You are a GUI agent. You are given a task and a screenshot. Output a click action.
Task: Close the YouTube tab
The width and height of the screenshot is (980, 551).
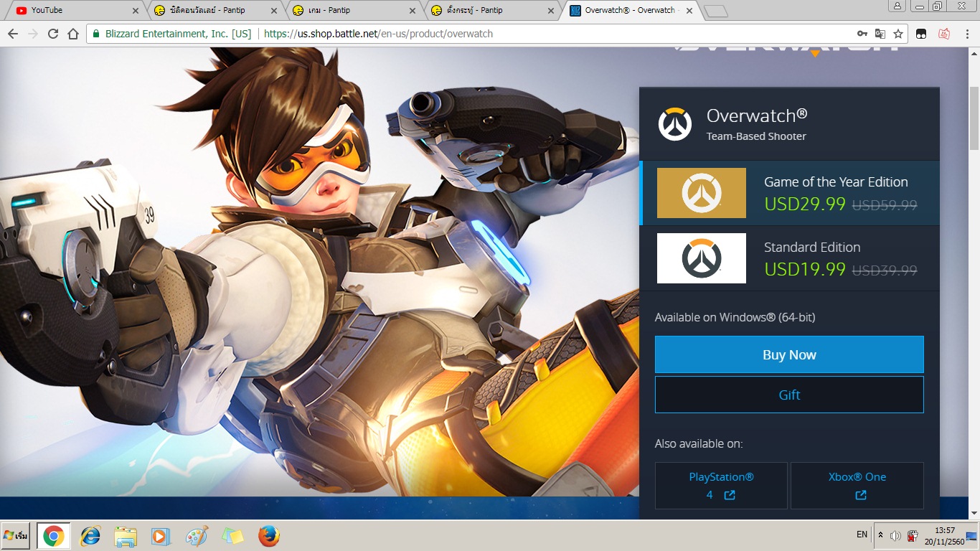(x=136, y=11)
